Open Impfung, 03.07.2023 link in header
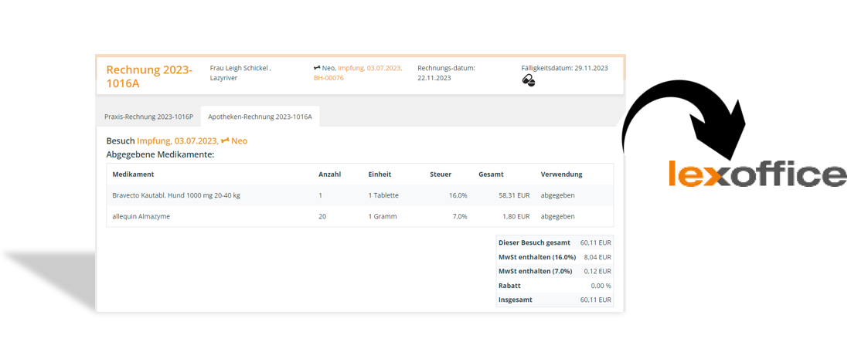 pos(369,68)
